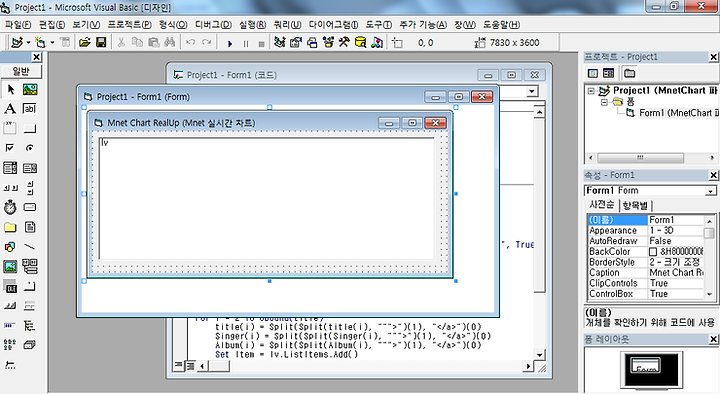720x394 pixels.
Task: Switch code window to full module view
Action: point(190,366)
